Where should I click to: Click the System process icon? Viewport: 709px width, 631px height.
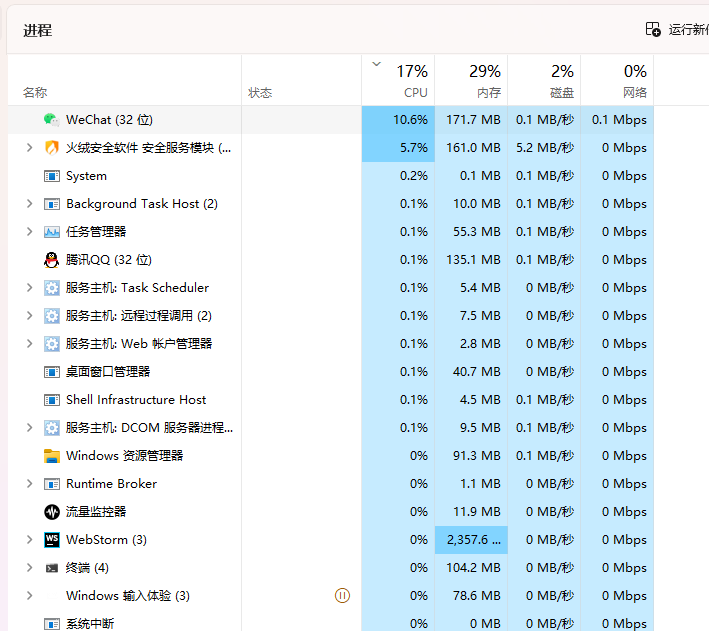52,176
